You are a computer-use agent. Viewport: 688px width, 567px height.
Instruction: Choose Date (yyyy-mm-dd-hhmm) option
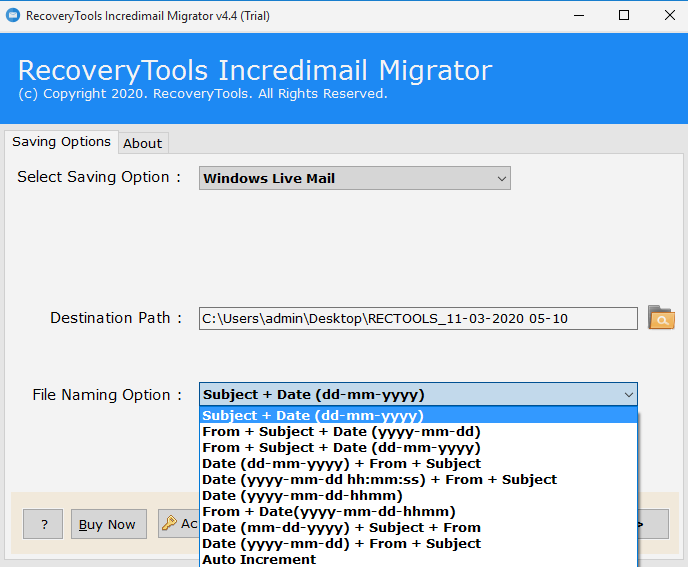point(302,495)
